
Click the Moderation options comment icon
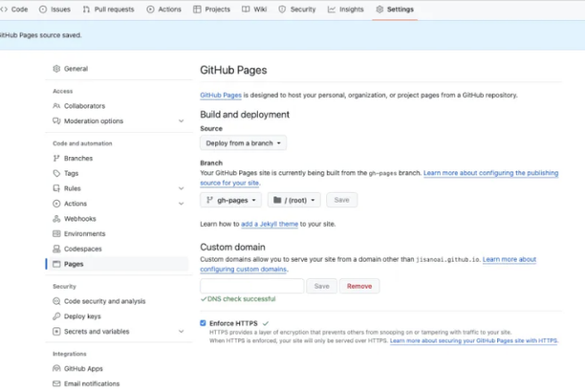[x=56, y=121]
